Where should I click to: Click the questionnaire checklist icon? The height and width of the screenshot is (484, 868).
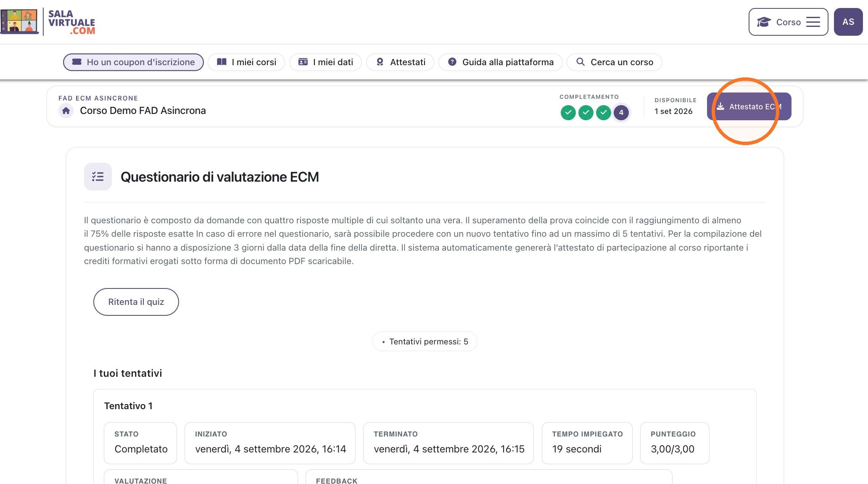(98, 177)
